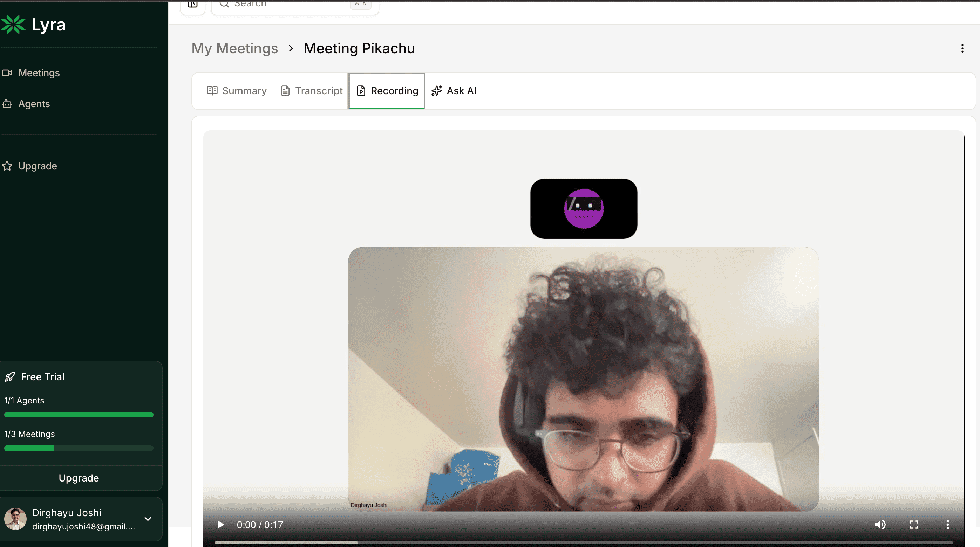Open video player more options
The width and height of the screenshot is (980, 547).
947,525
